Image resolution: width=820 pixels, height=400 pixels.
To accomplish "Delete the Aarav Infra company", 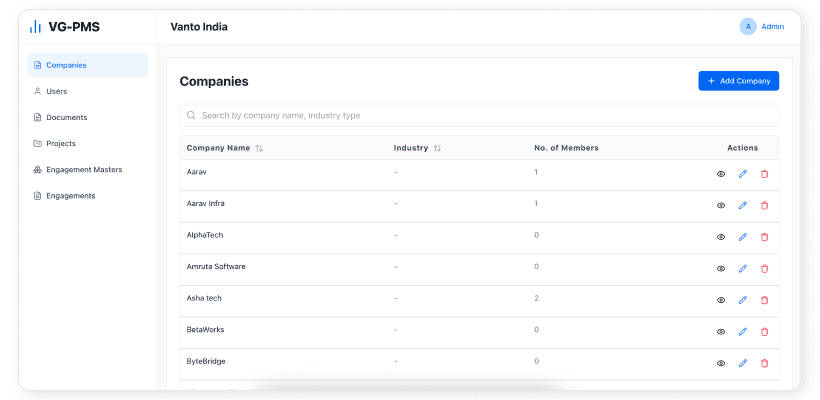I will 765,205.
